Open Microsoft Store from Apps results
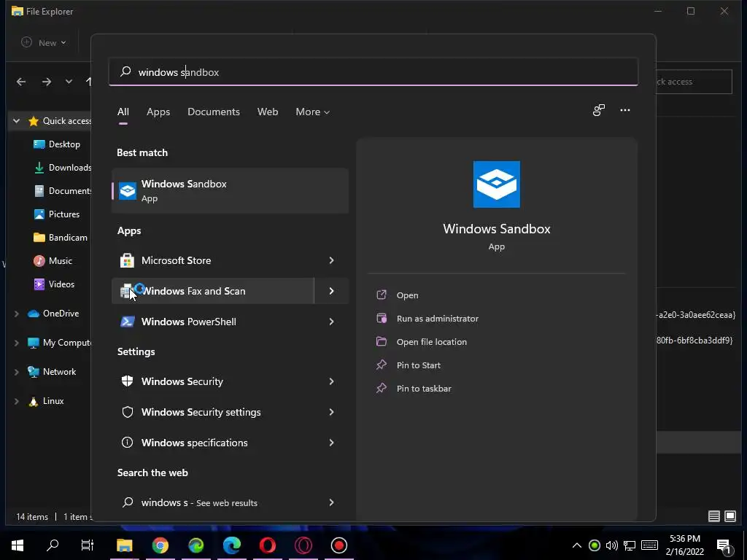 pos(213,260)
